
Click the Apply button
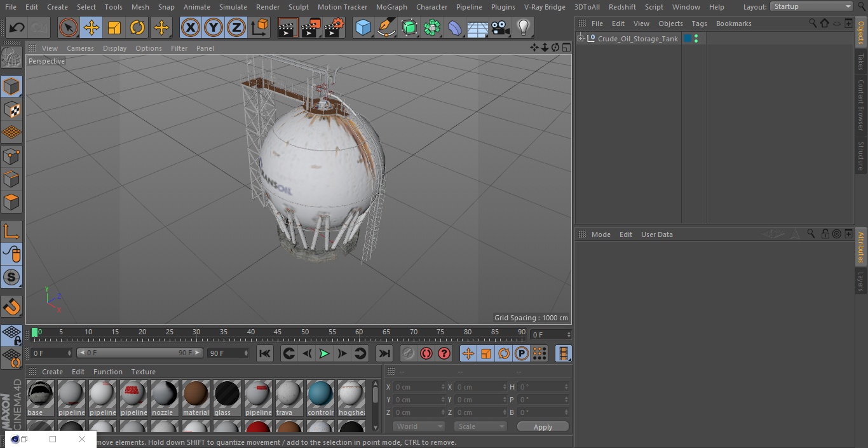[543, 427]
